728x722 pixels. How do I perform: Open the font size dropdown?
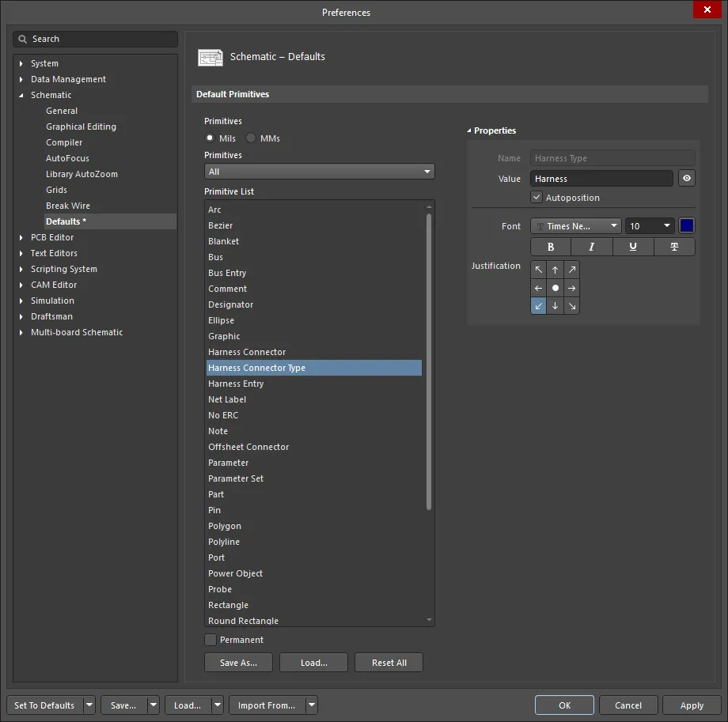[650, 225]
